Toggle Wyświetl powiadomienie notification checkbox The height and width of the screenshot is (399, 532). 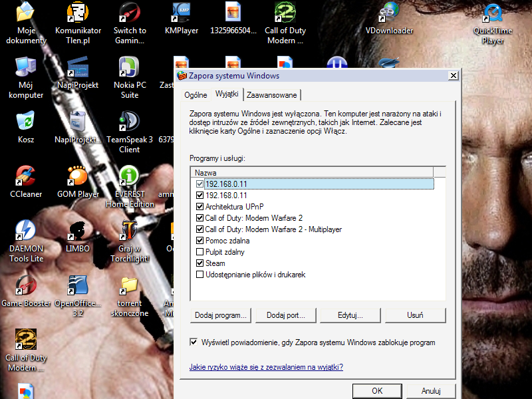coord(194,342)
